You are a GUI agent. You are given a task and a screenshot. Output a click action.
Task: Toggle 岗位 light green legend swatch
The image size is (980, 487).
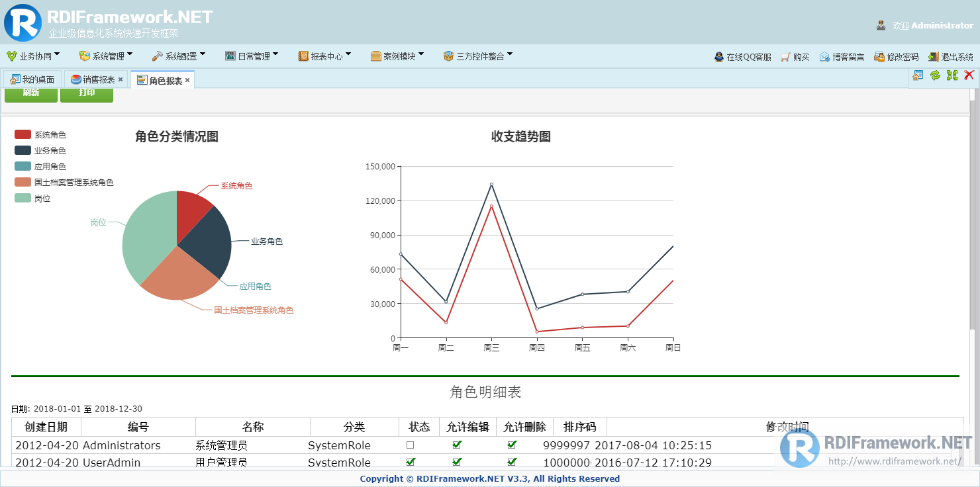23,198
